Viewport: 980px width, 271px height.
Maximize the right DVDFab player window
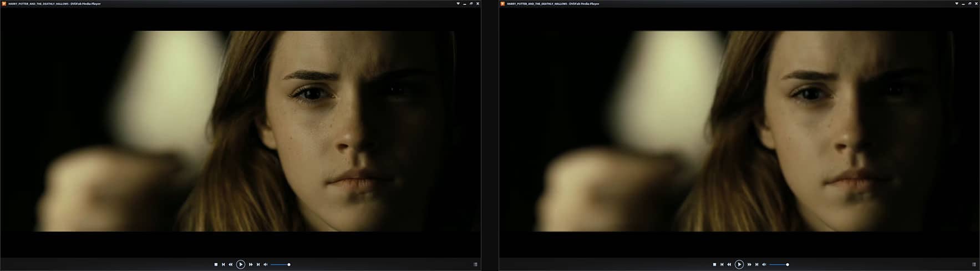click(970, 3)
